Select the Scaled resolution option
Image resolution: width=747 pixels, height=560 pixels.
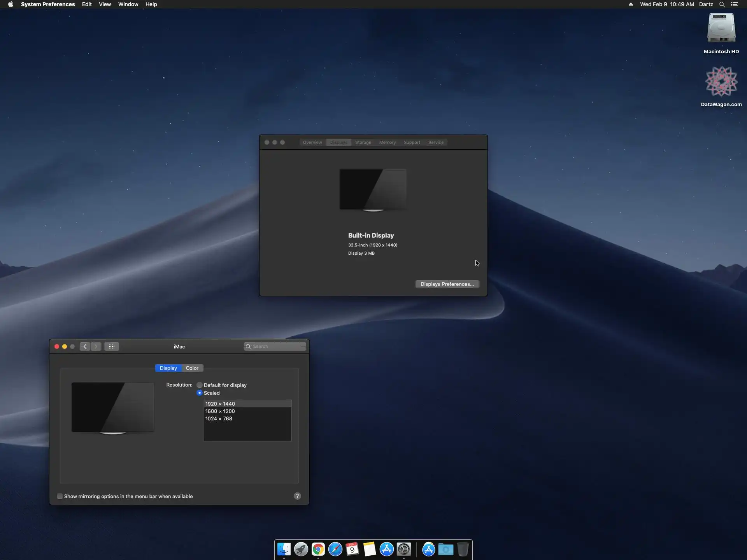pyautogui.click(x=200, y=393)
